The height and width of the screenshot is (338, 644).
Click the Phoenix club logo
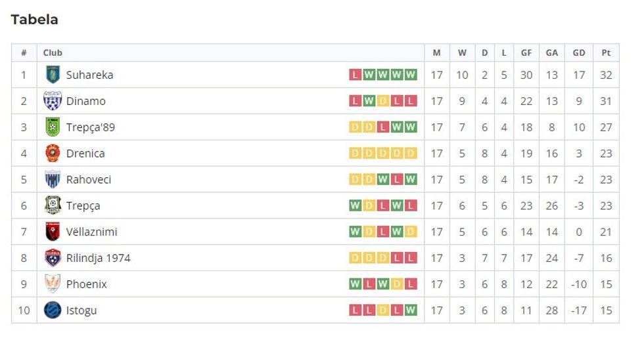click(53, 284)
